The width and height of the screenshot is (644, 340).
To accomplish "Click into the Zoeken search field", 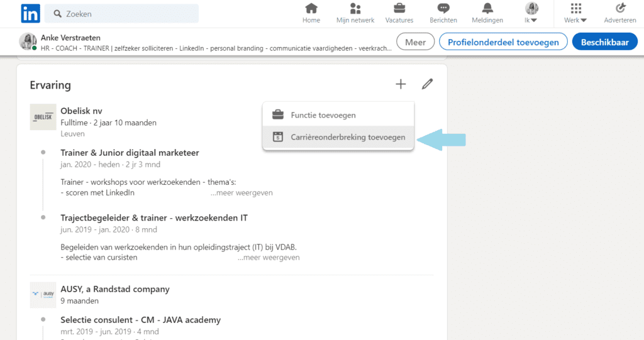I will [121, 14].
